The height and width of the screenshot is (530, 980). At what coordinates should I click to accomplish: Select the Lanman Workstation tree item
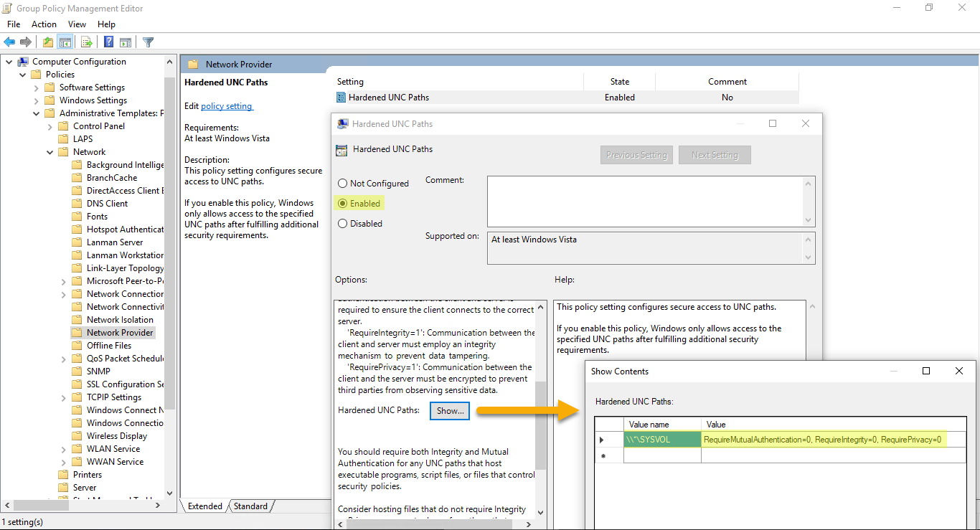pyautogui.click(x=125, y=255)
